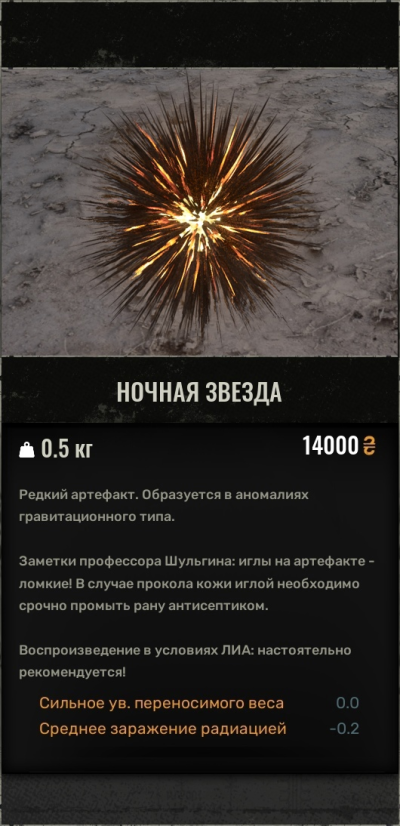This screenshot has height=826, width=400.
Task: Click the гравитационного типа text line
Action: tap(96, 517)
